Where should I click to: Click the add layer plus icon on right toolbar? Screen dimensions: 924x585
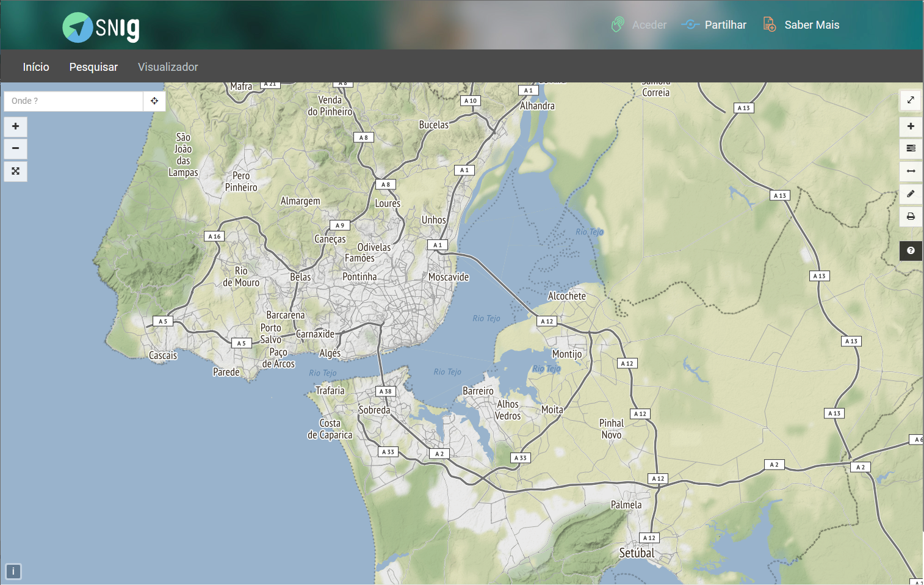911,126
